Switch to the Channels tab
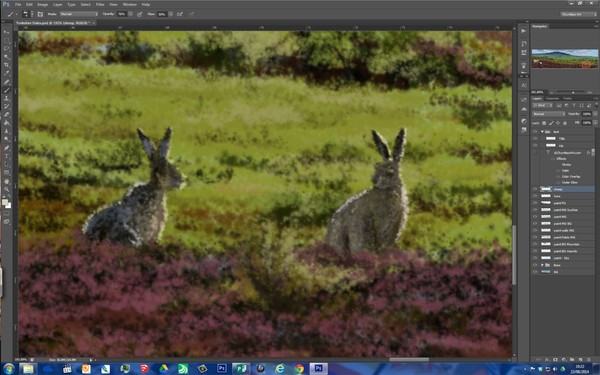 coord(552,98)
